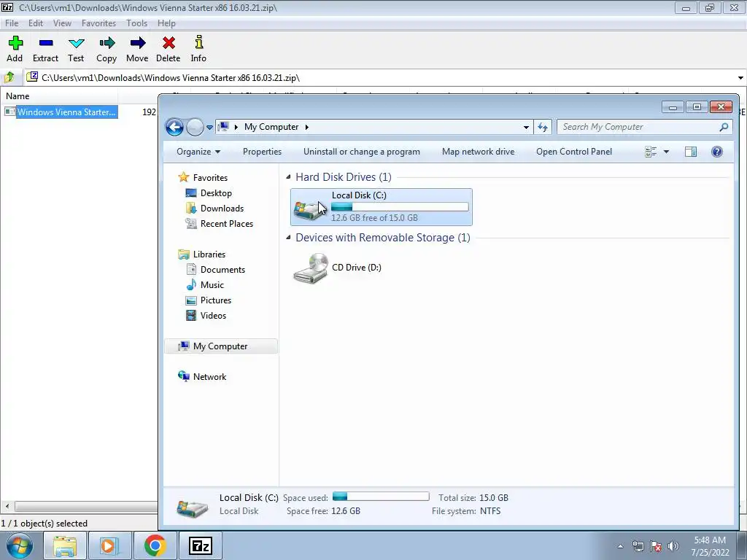This screenshot has width=747, height=560.
Task: Click the volume speaker tray icon
Action: [673, 546]
